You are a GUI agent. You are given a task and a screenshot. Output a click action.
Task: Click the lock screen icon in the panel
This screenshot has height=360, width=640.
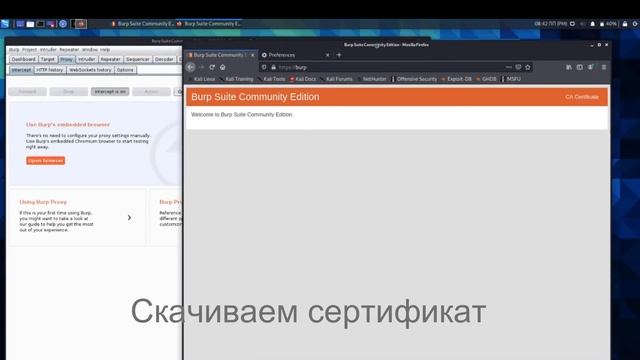(625, 24)
